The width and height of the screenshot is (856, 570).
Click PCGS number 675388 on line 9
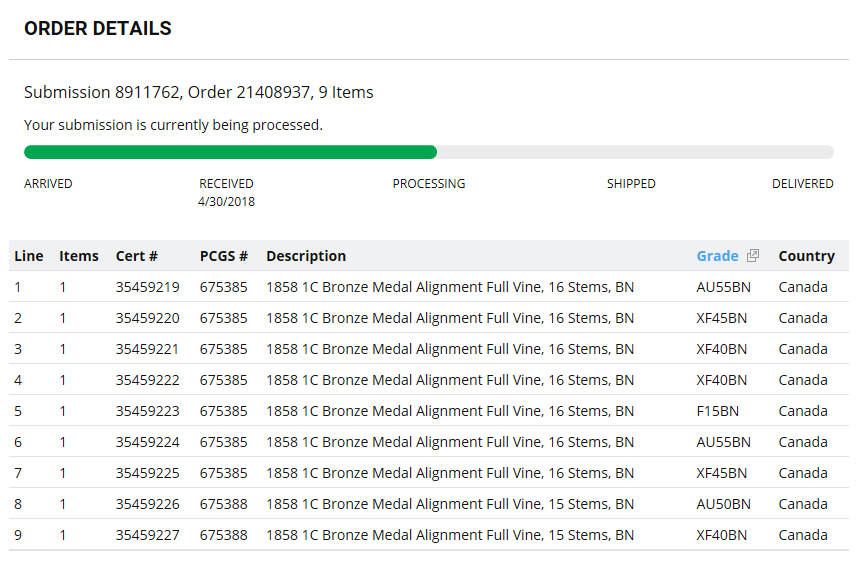pos(223,536)
